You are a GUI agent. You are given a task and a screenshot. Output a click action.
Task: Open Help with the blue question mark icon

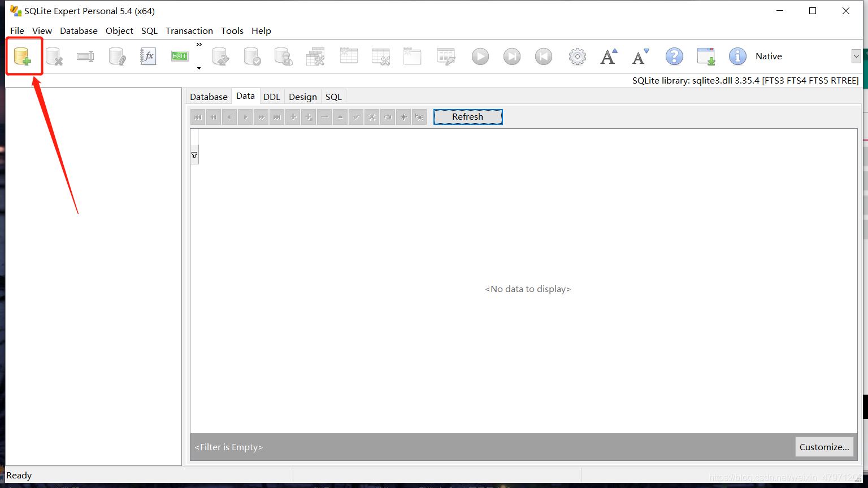tap(674, 56)
